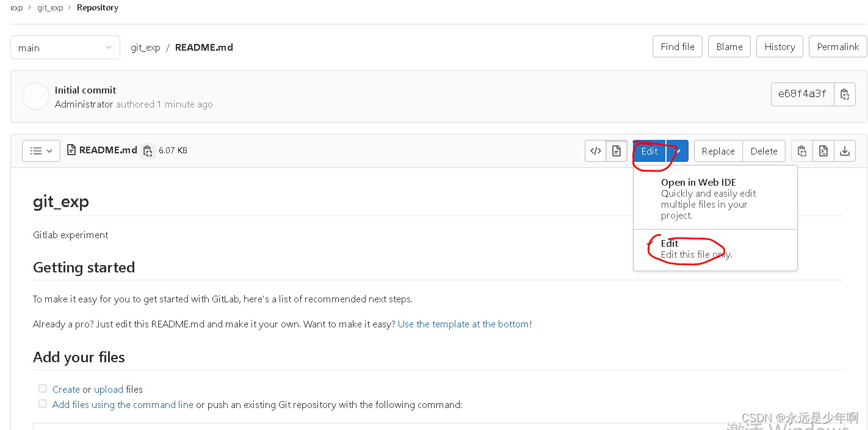The height and width of the screenshot is (430, 868).
Task: Click the Replace button
Action: click(718, 151)
